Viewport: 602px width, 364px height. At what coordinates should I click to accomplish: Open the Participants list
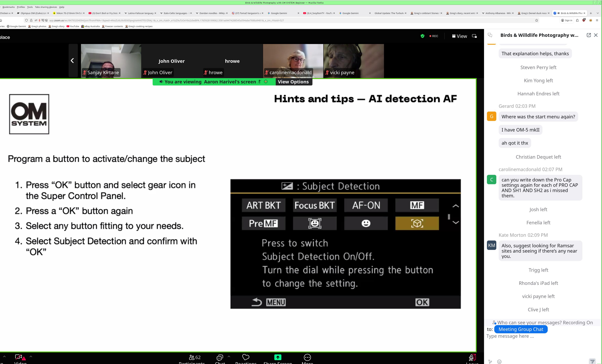click(194, 358)
